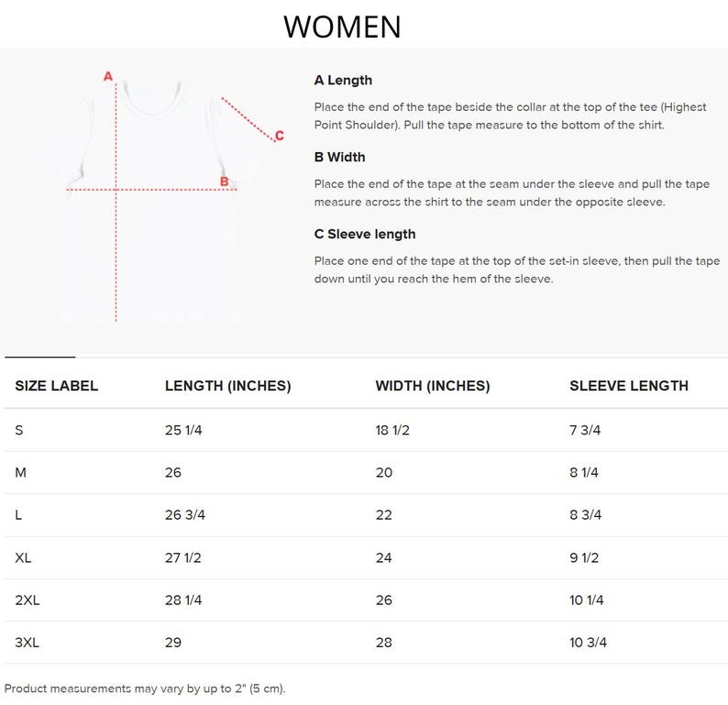Select the XL size row label
Image resolution: width=728 pixels, height=705 pixels.
(23, 557)
